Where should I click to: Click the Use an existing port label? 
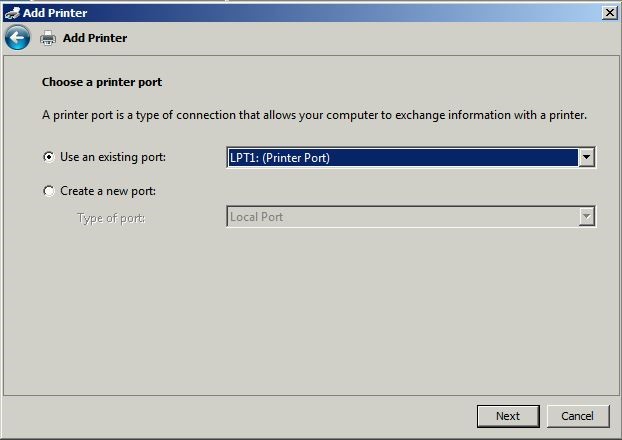(x=113, y=157)
